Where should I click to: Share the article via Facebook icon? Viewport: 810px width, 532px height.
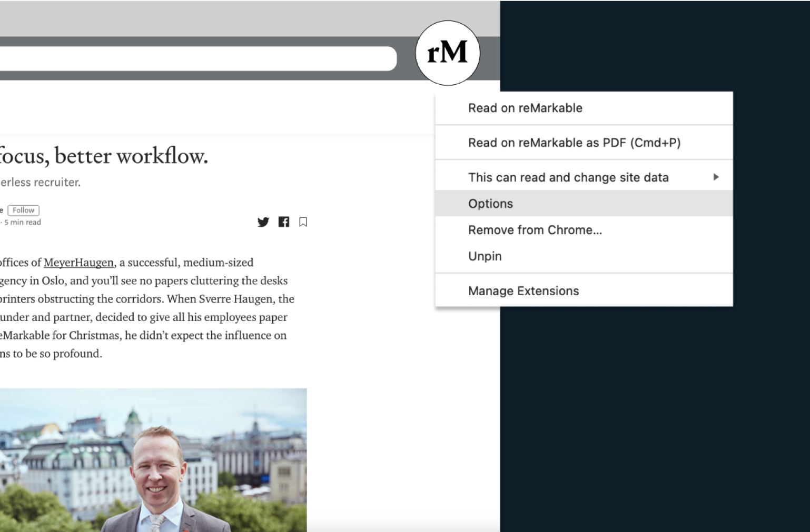pyautogui.click(x=284, y=222)
